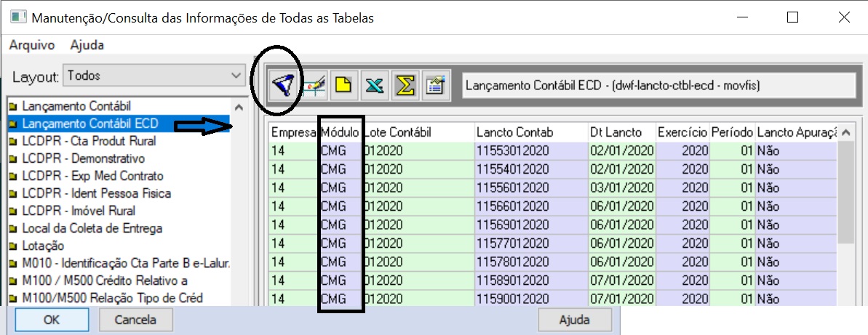This screenshot has width=868, height=335.
Task: Click the Período column header
Action: pos(733,133)
